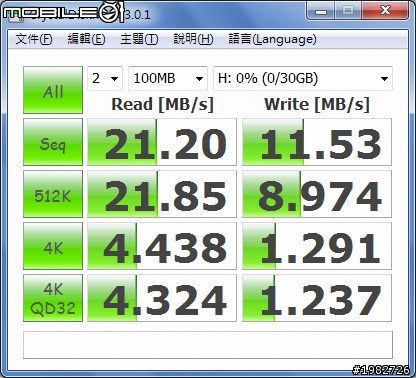Screen dimensions: 416x378
Task: Select the 4K QD32 write value 1.237
Action: (317, 298)
